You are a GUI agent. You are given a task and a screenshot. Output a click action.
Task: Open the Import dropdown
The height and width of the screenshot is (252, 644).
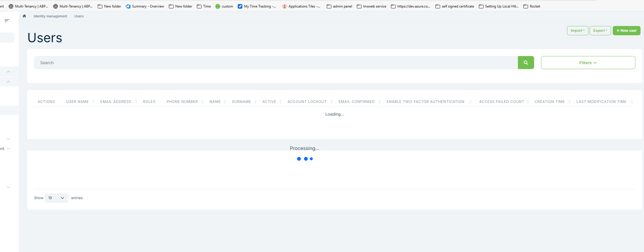(577, 31)
